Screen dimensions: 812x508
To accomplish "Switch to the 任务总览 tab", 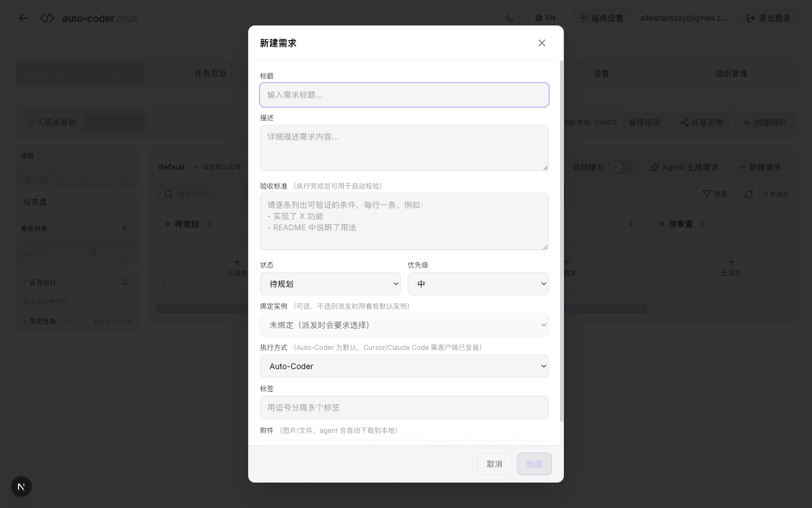I will (210, 73).
